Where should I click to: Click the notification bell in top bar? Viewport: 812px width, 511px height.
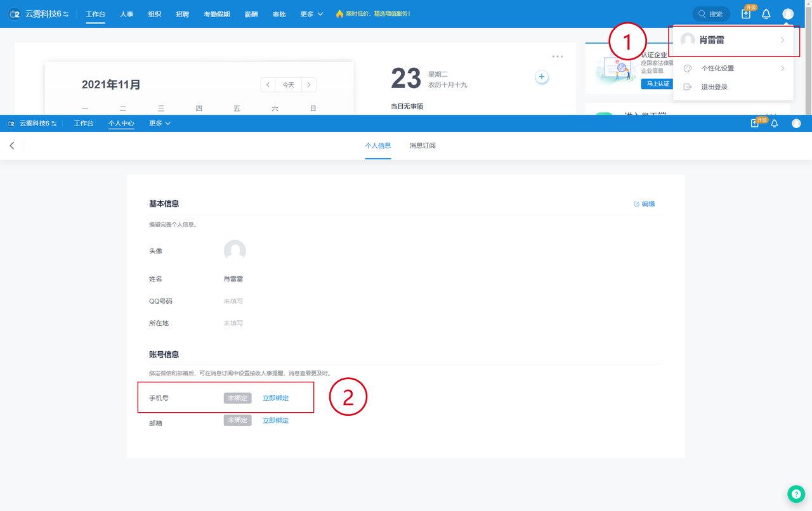click(x=766, y=14)
